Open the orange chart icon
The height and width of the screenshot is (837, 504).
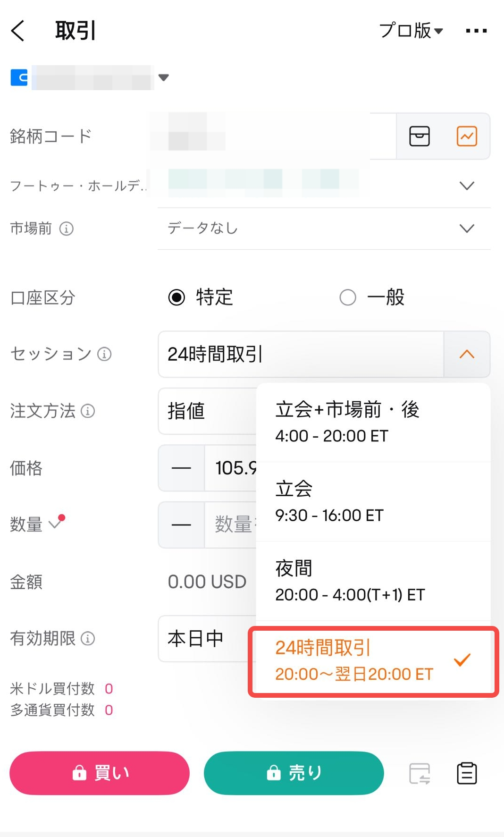[x=467, y=136]
